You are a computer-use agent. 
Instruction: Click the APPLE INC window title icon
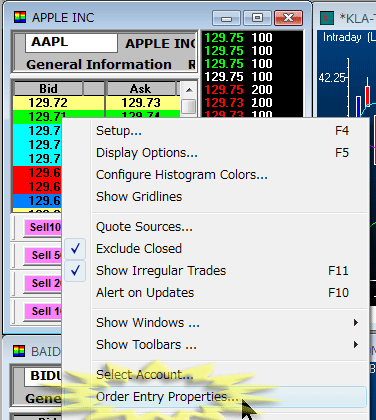coord(20,17)
